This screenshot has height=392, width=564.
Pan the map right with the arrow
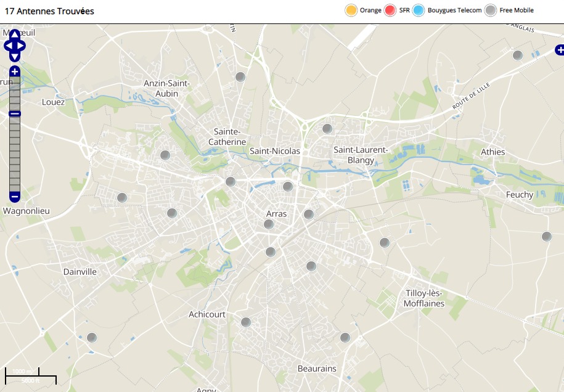click(22, 45)
